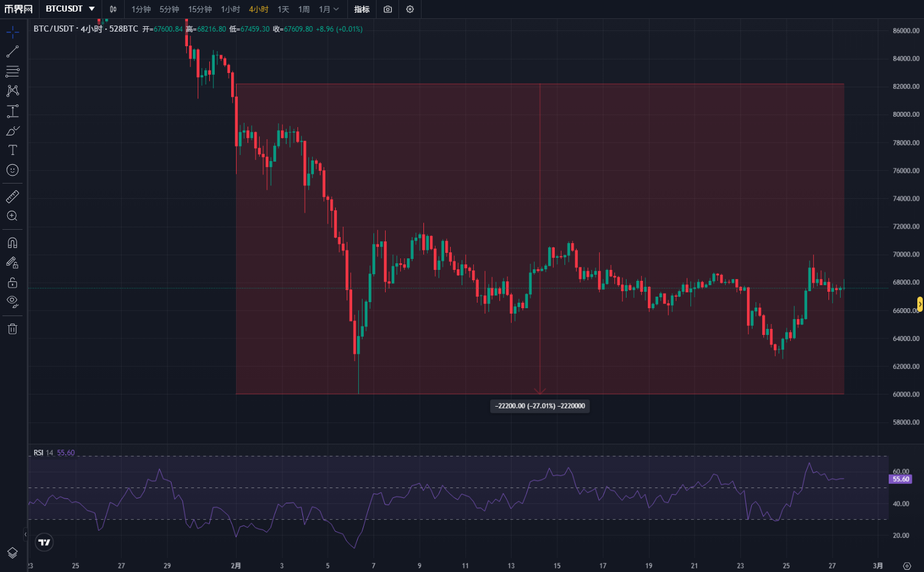Switch to the 5分钟 interval
The image size is (924, 572).
pos(169,9)
